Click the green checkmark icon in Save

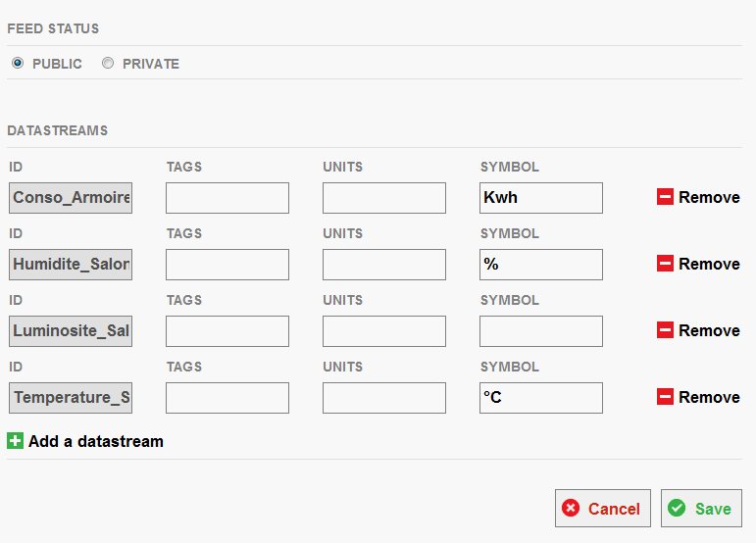coord(677,508)
